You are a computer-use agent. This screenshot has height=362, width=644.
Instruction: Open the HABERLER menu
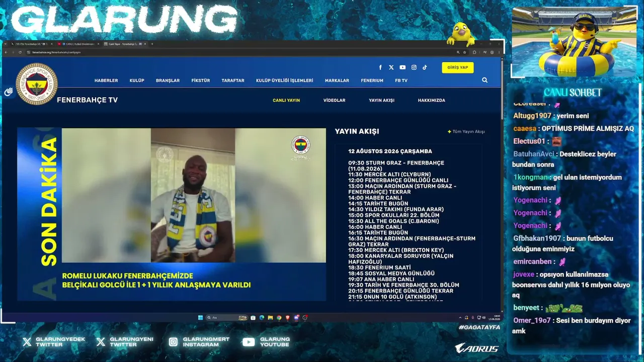(x=106, y=80)
